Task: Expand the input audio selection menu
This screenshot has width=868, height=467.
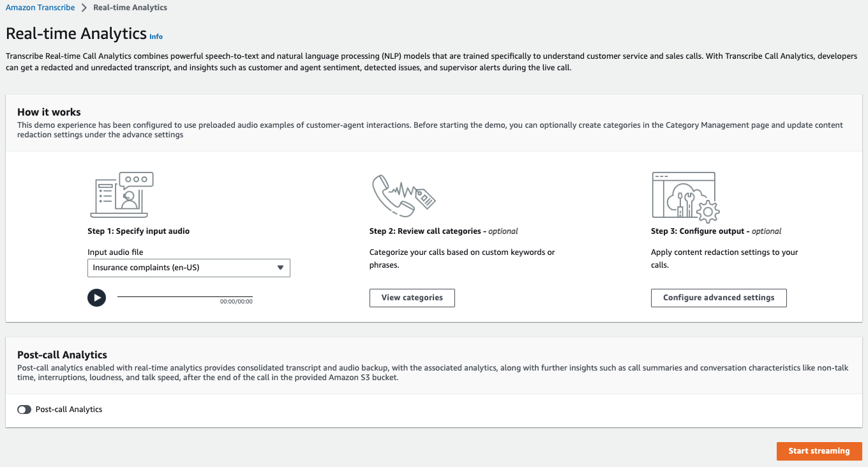Action: click(x=188, y=268)
